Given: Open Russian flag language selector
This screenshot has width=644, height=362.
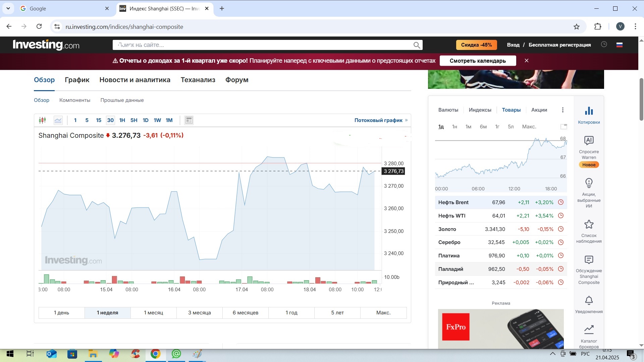Looking at the screenshot, I should click(620, 45).
